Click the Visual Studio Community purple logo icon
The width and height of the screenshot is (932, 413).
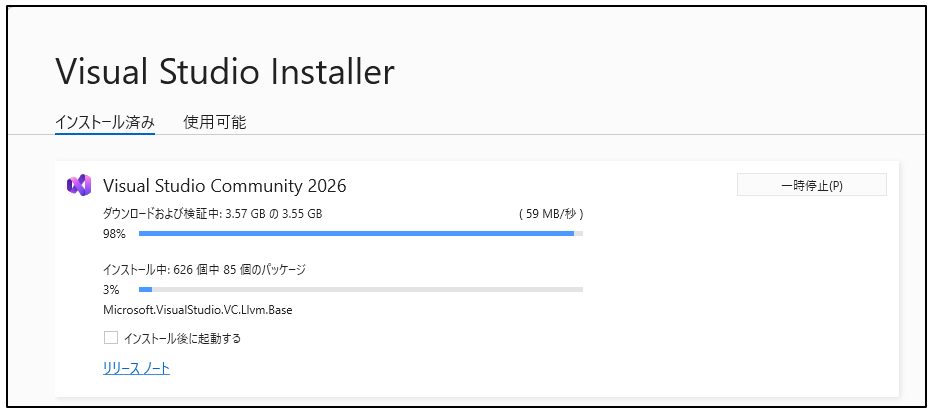click(x=78, y=185)
